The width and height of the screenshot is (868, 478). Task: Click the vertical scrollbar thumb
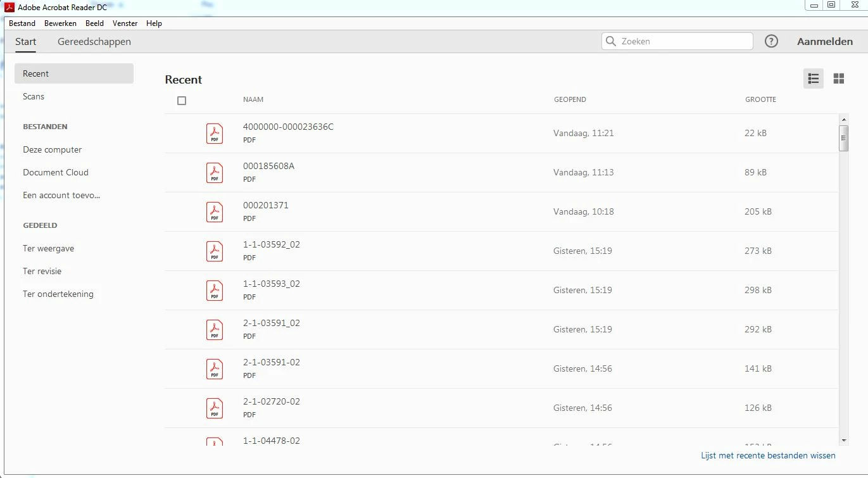[844, 138]
